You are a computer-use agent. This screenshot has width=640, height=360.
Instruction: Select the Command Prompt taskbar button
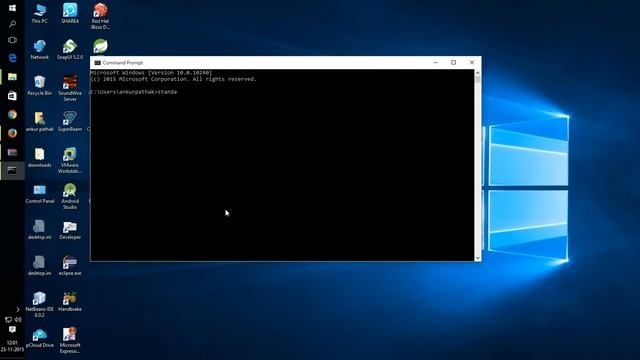pos(12,171)
